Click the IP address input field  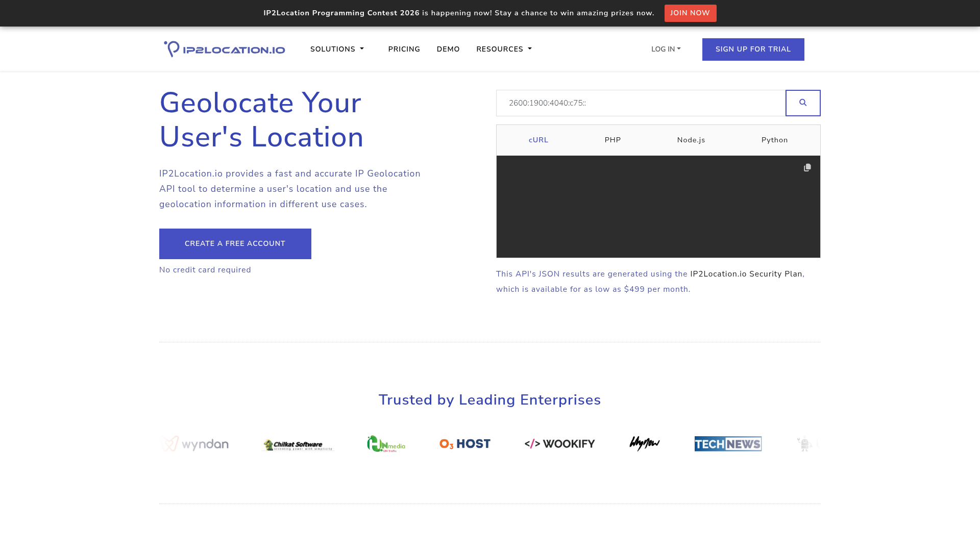[641, 103]
